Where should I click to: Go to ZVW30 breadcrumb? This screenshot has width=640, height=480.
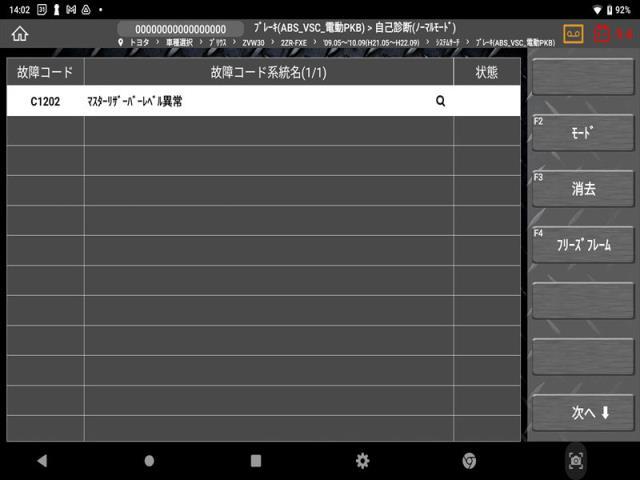pyautogui.click(x=253, y=42)
